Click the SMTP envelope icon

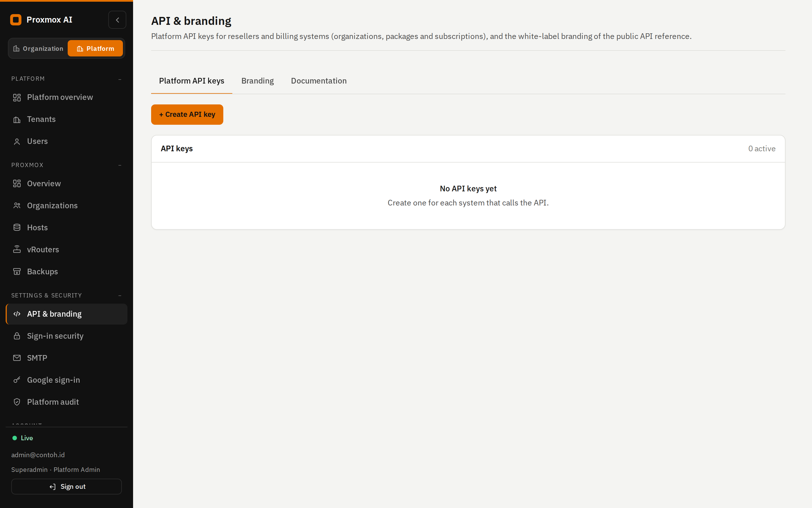[x=17, y=358]
